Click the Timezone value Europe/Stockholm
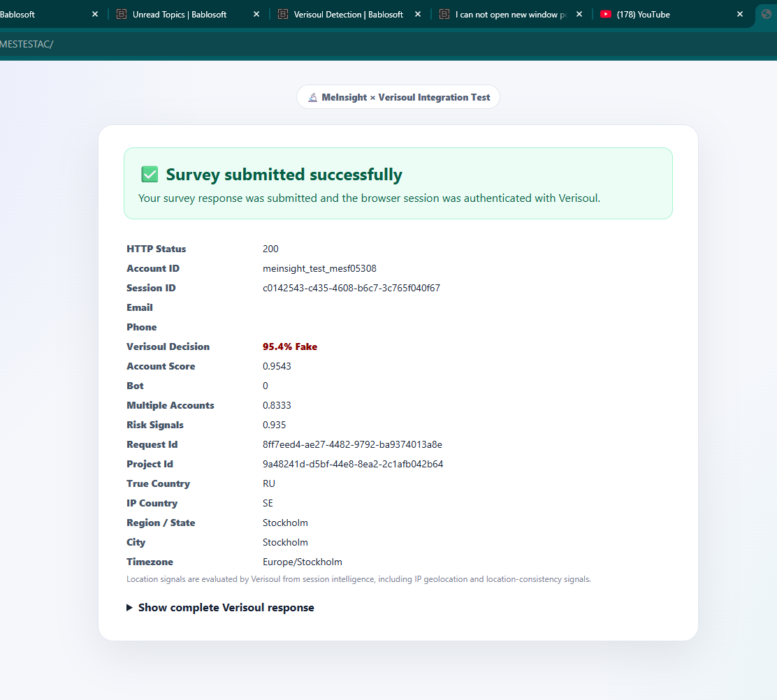 303,562
